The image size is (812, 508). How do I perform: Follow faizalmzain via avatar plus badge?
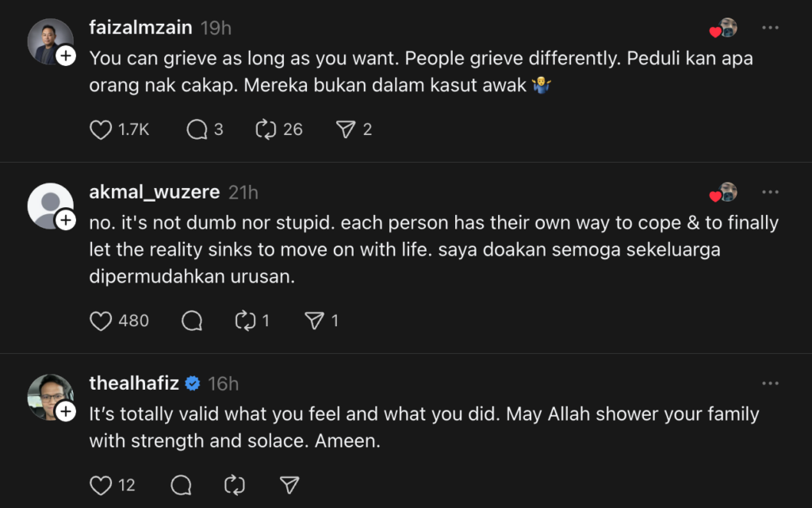[x=66, y=56]
